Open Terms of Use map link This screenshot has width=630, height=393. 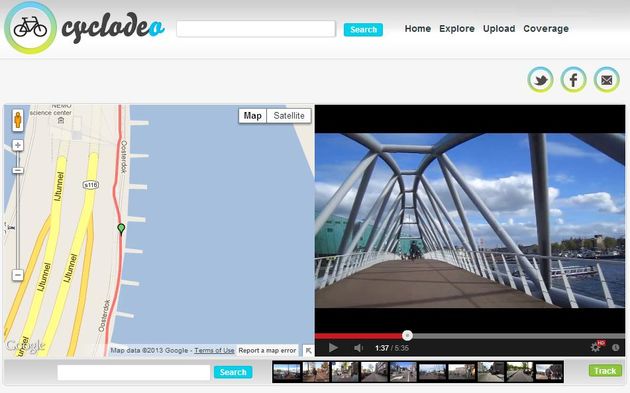coord(214,350)
